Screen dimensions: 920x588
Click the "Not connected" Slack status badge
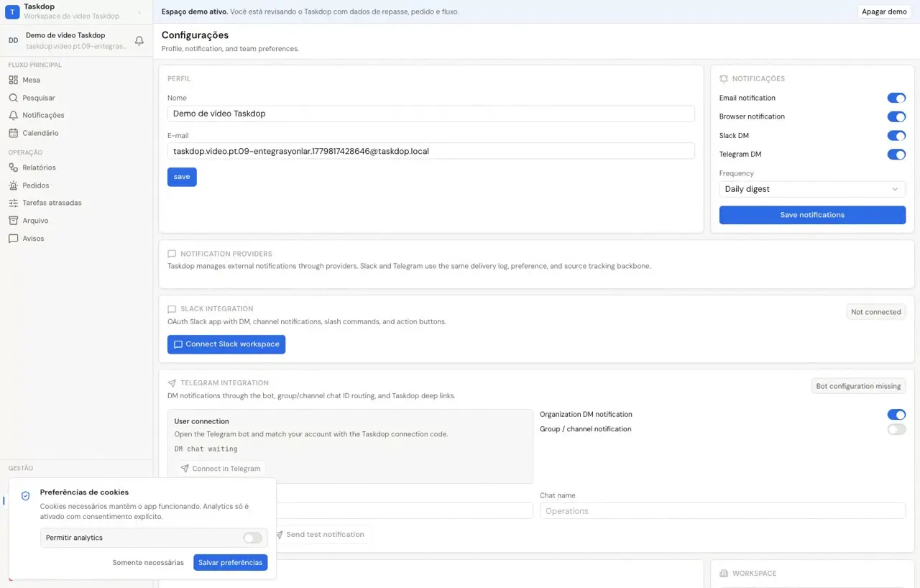876,312
